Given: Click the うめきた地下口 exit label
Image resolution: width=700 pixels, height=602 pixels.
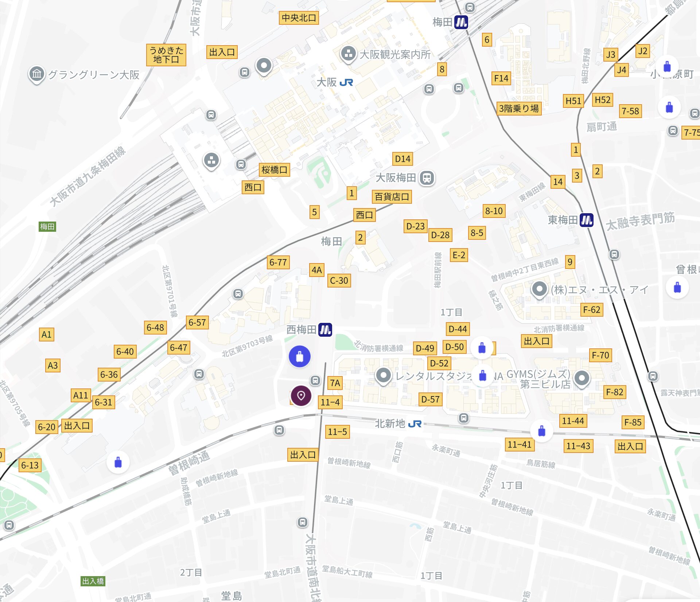Looking at the screenshot, I should coord(166,55).
